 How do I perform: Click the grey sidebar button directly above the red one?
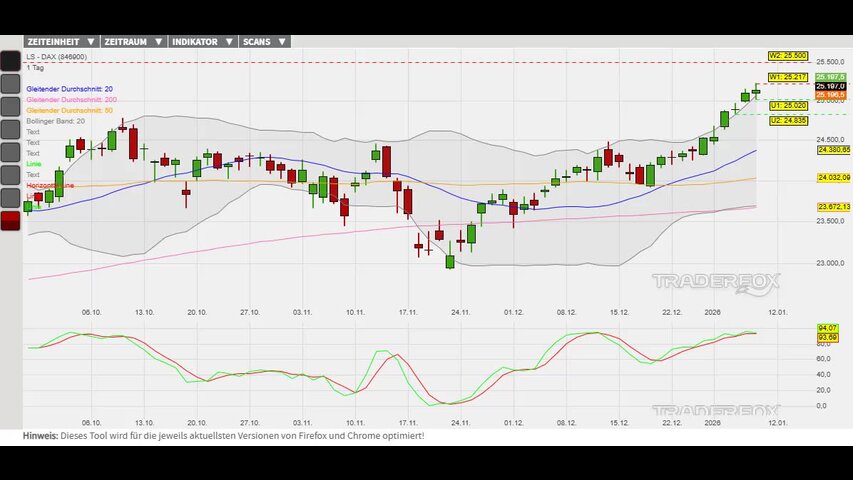(x=10, y=198)
